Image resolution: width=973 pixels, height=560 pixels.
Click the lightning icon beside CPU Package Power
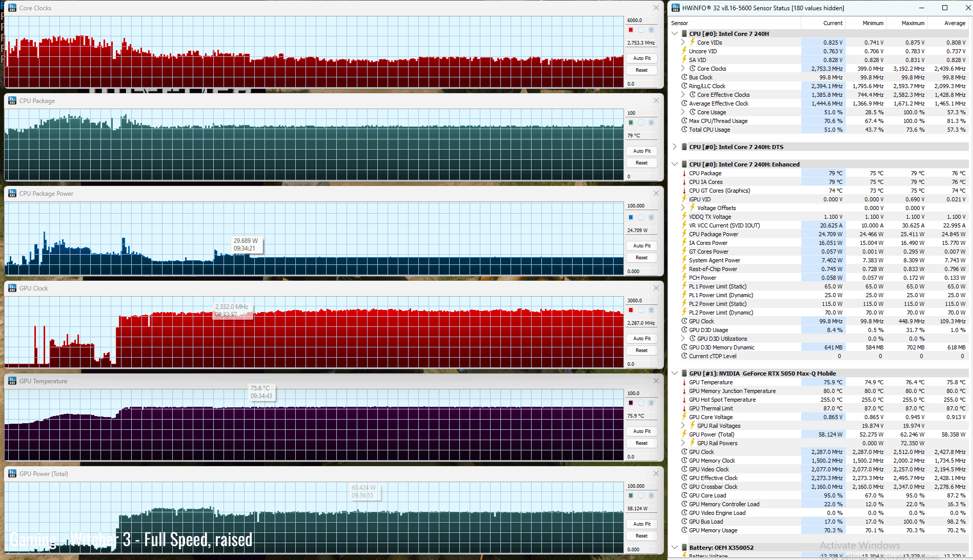click(x=684, y=234)
